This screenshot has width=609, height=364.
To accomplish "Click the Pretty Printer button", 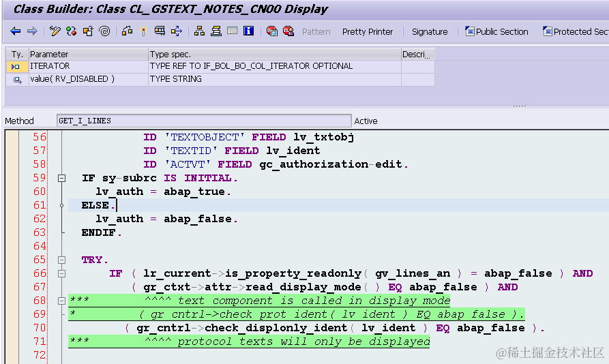I will point(368,32).
